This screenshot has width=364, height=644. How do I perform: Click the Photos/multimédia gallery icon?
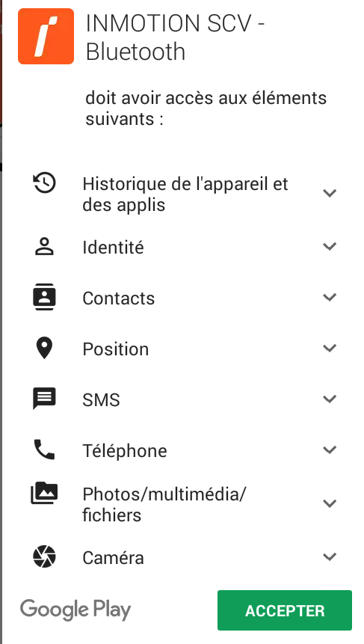(44, 493)
